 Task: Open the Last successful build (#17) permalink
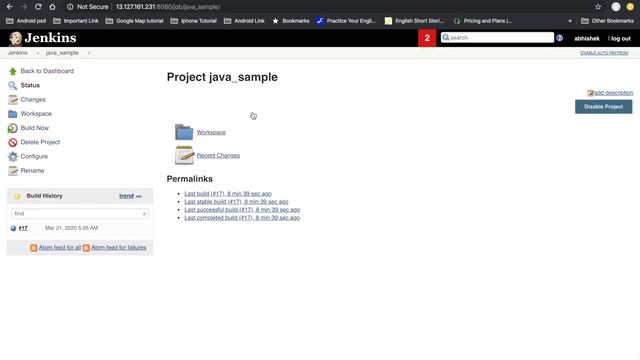tap(242, 210)
